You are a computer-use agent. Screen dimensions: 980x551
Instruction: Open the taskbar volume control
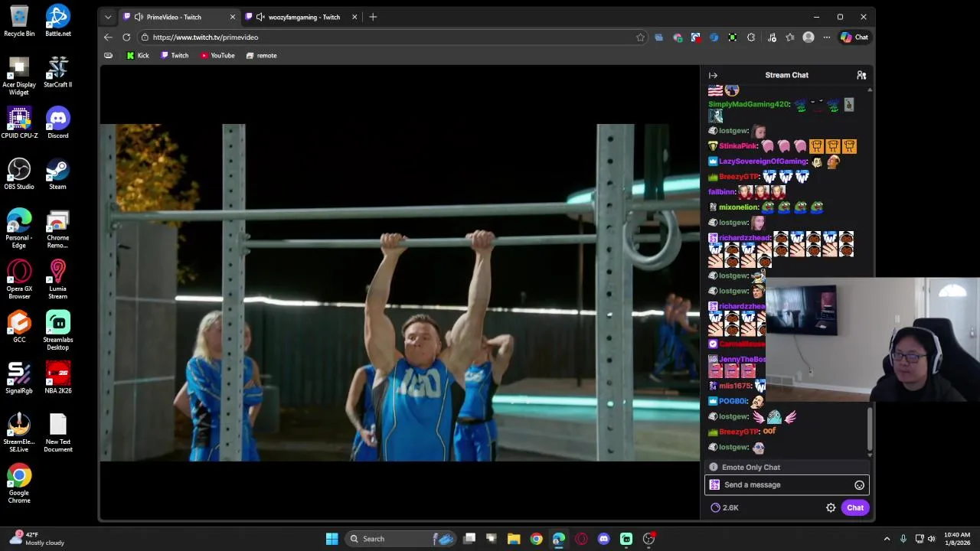tap(932, 539)
